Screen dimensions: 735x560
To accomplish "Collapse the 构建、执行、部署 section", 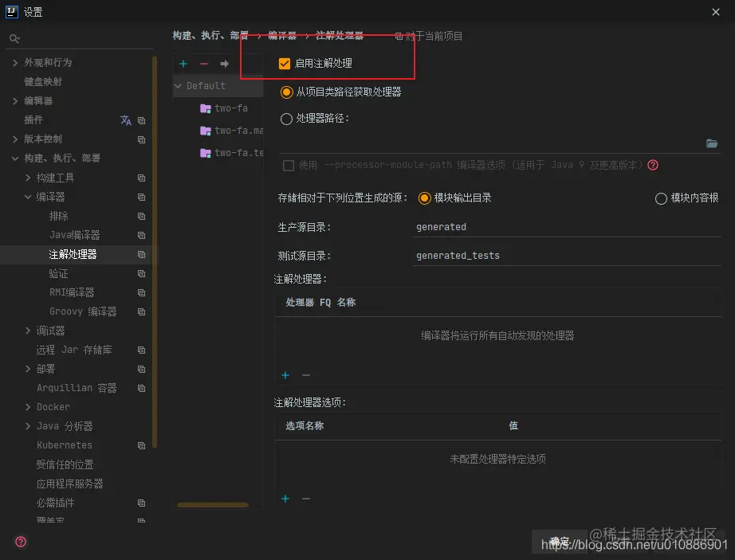I will [14, 158].
